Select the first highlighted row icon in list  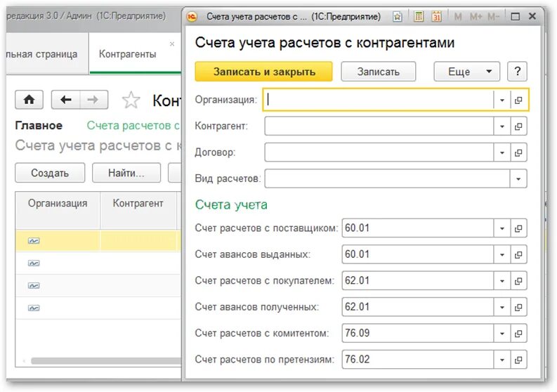[x=34, y=241]
